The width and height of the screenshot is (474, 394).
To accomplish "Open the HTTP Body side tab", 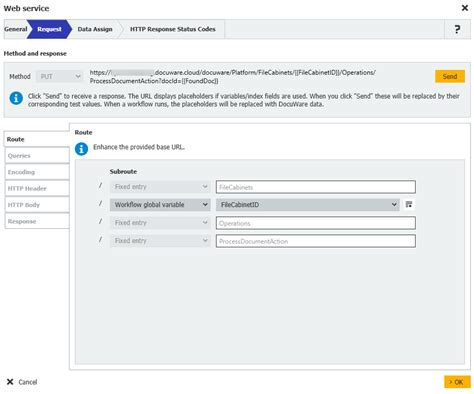I will 37,205.
